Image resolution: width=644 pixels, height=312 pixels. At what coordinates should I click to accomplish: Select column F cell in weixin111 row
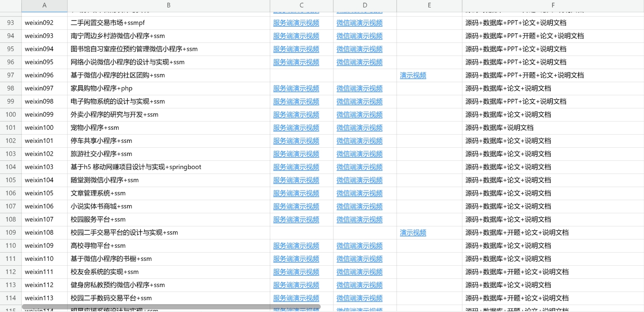coord(553,272)
